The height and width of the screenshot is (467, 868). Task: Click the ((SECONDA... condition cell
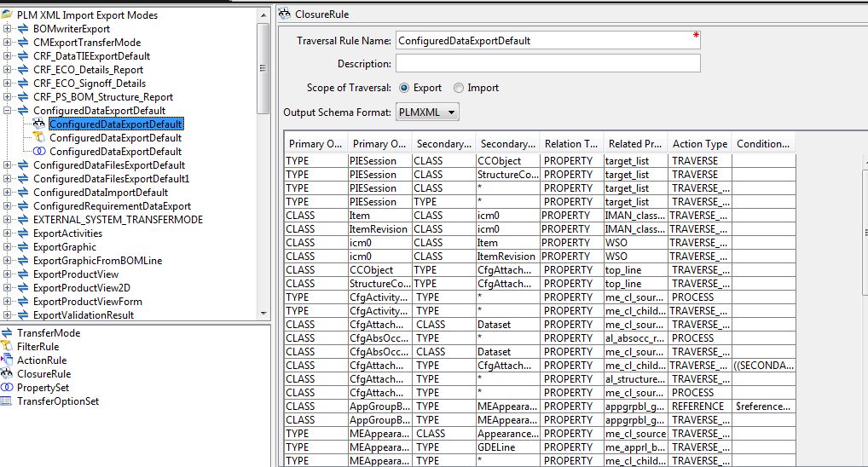coord(763,366)
